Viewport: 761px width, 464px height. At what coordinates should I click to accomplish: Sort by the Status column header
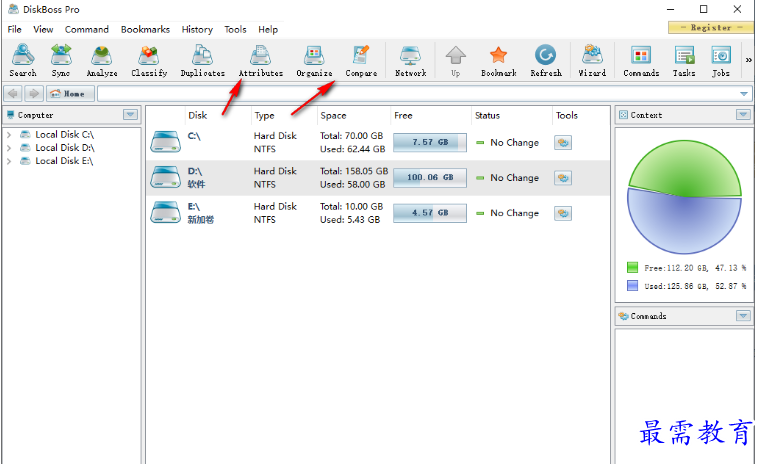pyautogui.click(x=487, y=115)
